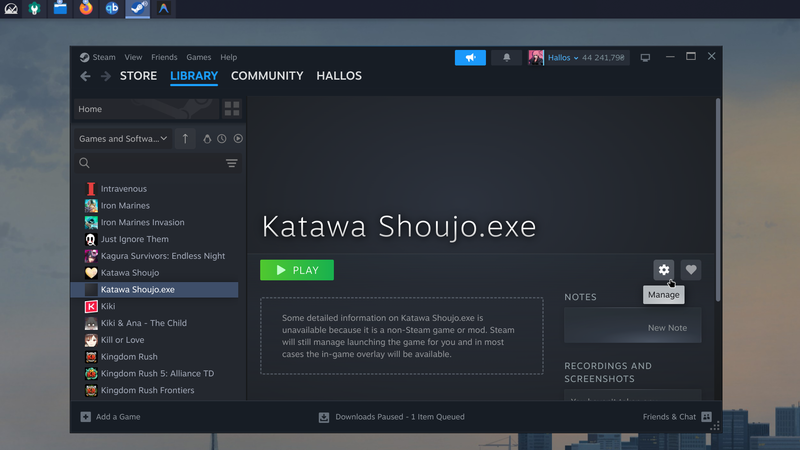The image size is (800, 450).
Task: Click Add a Game label
Action: coord(118,417)
